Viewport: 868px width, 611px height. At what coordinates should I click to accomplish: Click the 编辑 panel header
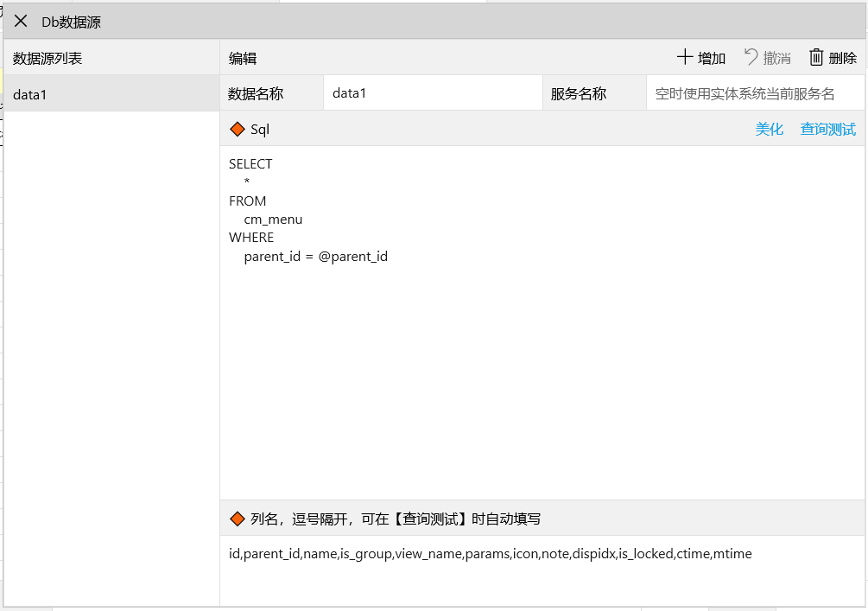pyautogui.click(x=243, y=58)
